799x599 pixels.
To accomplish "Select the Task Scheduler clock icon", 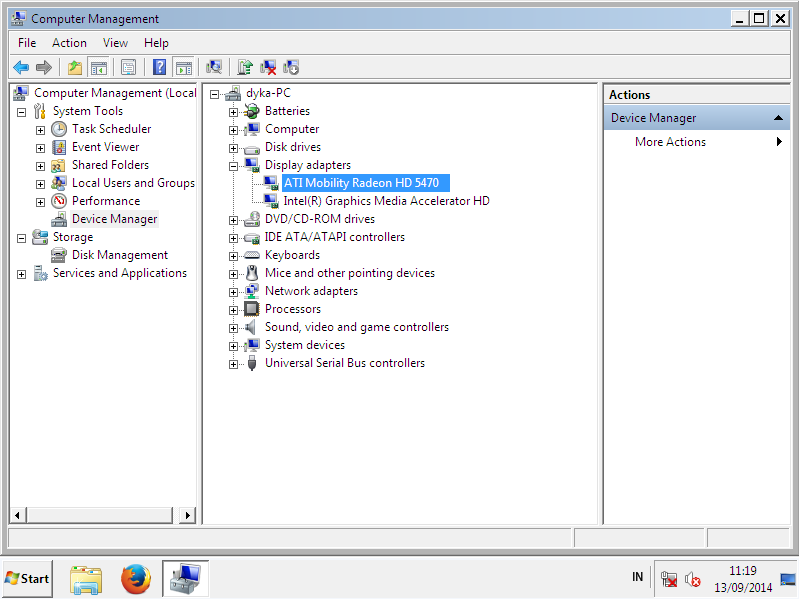I will (59, 129).
